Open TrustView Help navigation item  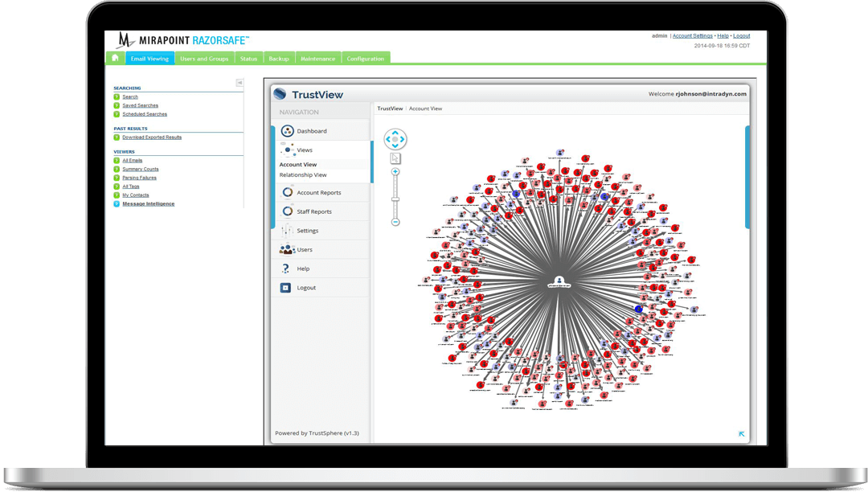(322, 269)
